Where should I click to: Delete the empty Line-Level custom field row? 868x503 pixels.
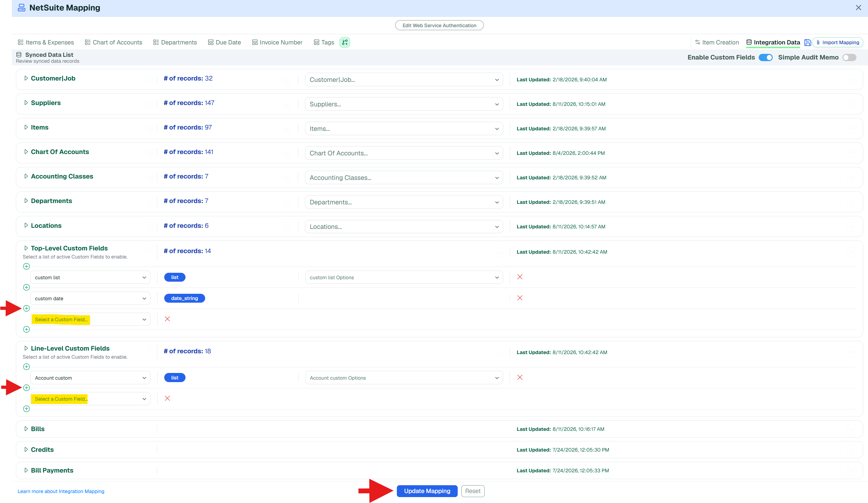167,399
